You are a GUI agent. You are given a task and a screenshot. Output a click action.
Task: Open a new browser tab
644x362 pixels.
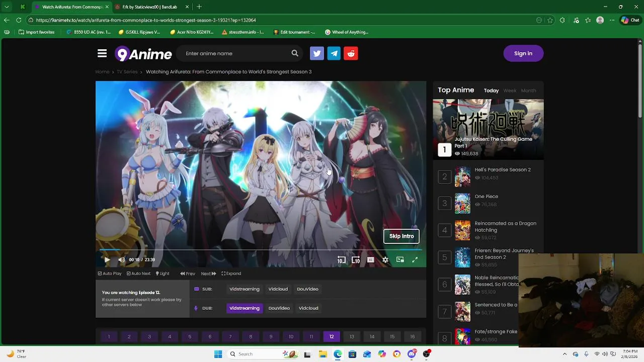tap(199, 7)
